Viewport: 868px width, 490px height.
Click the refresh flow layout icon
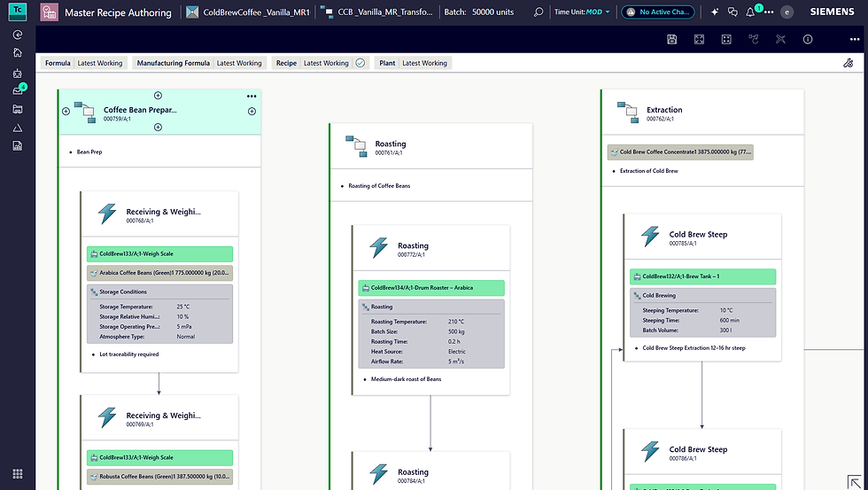pyautogui.click(x=754, y=39)
